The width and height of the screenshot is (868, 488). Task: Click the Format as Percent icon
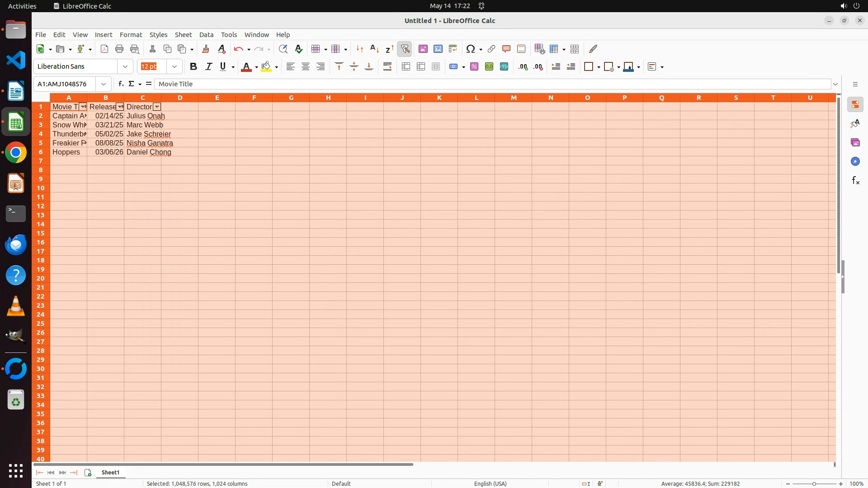474,66
